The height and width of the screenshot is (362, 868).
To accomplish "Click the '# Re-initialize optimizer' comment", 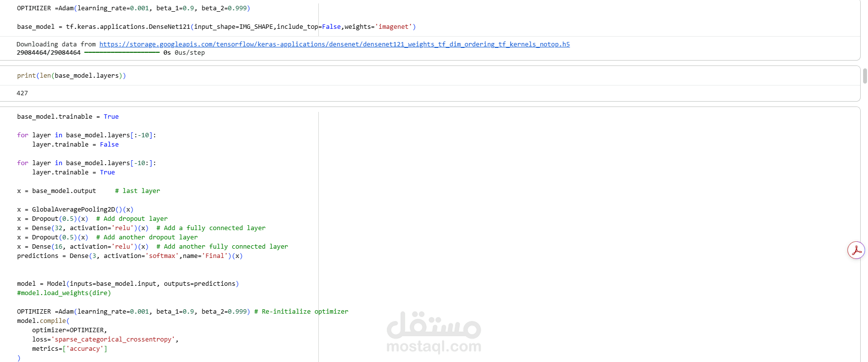I will tap(301, 312).
